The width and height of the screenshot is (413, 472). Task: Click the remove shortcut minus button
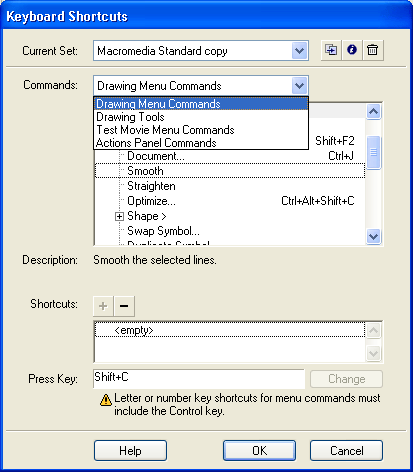tap(124, 306)
